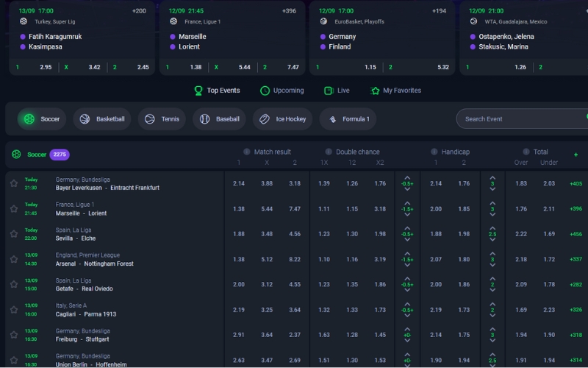Click the Top Events trophy icon

point(198,91)
